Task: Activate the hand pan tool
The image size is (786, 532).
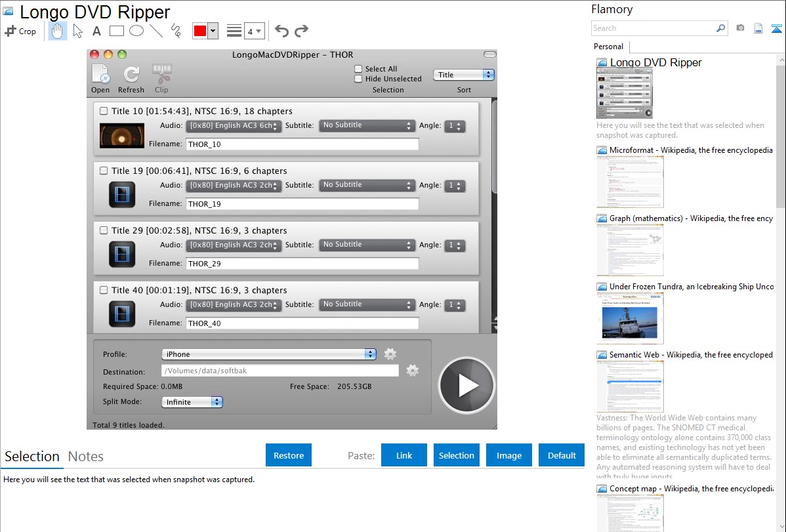Action: [57, 31]
